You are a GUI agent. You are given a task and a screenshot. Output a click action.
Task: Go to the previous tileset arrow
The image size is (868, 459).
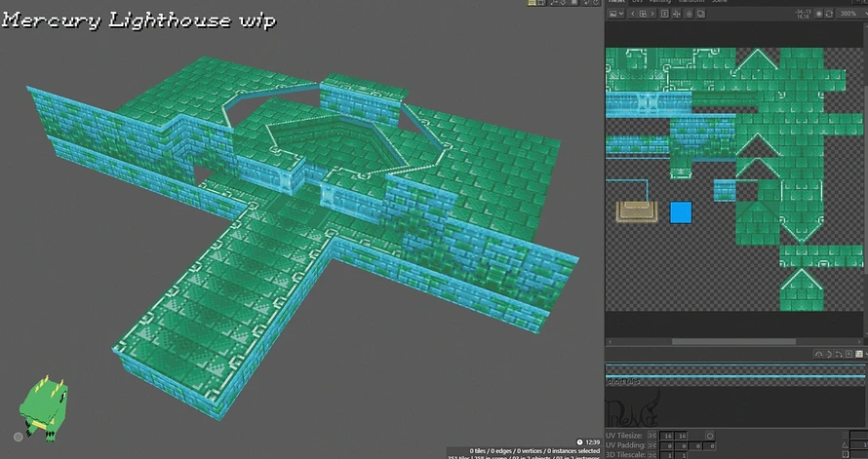point(633,14)
